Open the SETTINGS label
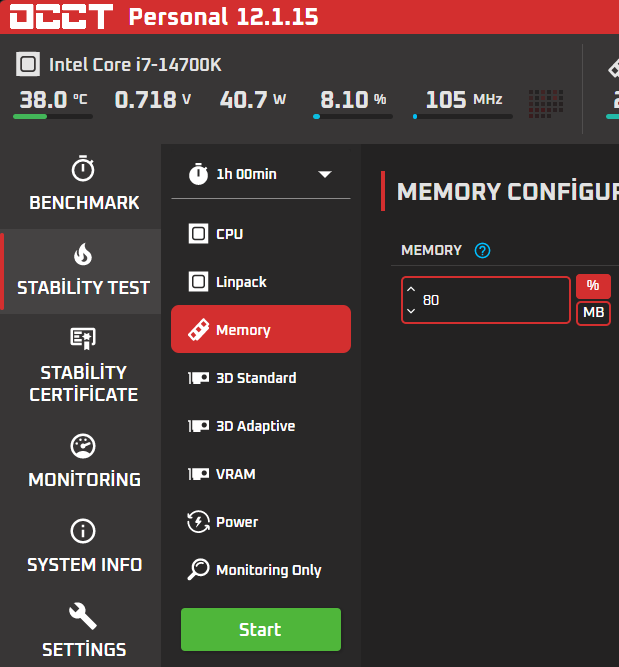Screen dimensions: 619x667 (x=84, y=650)
